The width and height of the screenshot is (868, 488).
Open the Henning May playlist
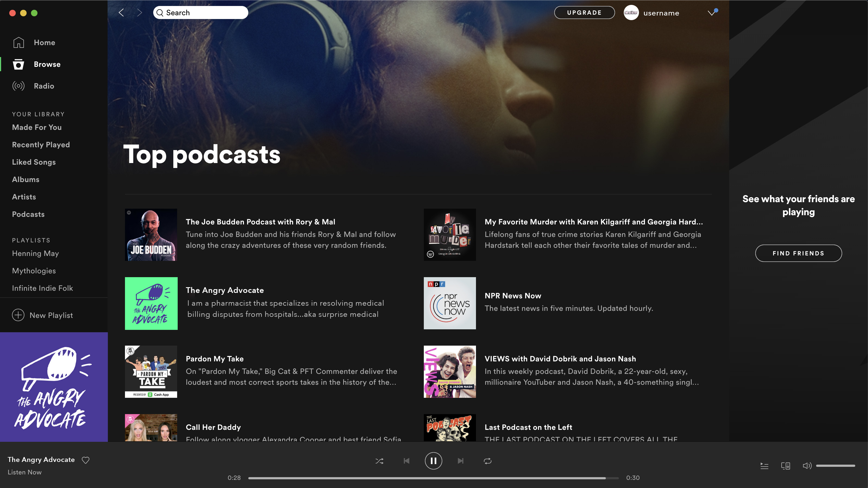[x=35, y=254]
